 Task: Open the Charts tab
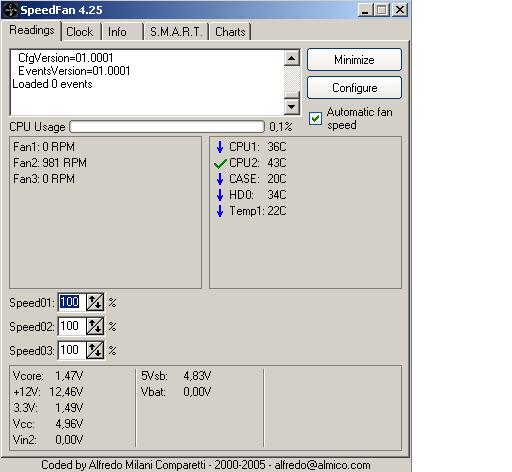click(x=230, y=32)
